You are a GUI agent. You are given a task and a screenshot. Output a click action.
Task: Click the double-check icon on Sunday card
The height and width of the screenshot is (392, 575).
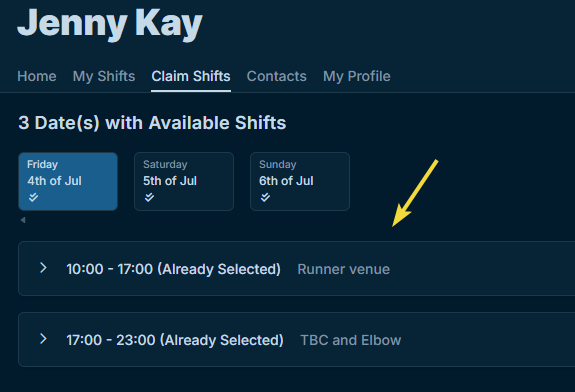click(x=265, y=197)
